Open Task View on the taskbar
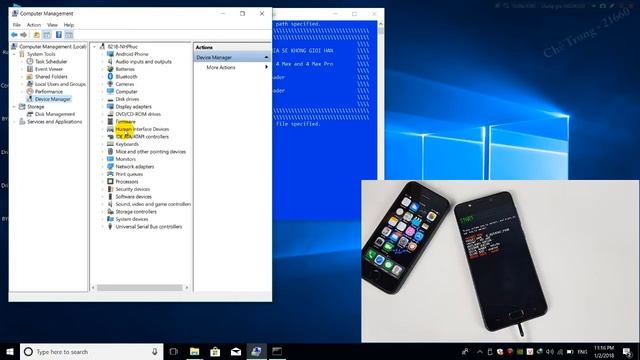The height and width of the screenshot is (360, 640). (x=174, y=351)
